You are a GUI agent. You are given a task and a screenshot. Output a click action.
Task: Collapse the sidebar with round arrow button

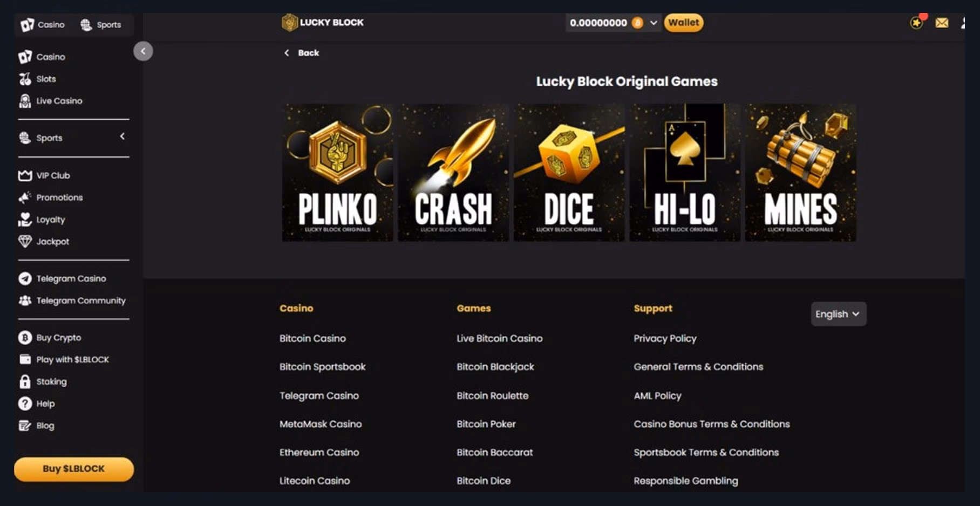tap(143, 51)
